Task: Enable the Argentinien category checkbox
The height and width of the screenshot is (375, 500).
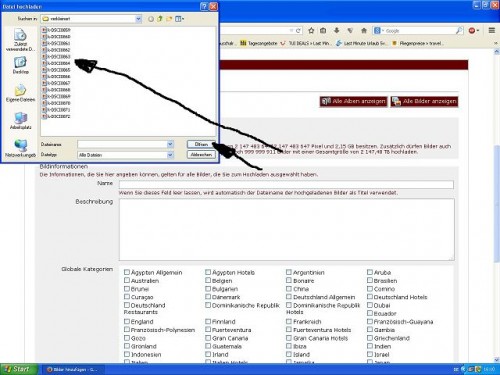Action: (x=289, y=272)
